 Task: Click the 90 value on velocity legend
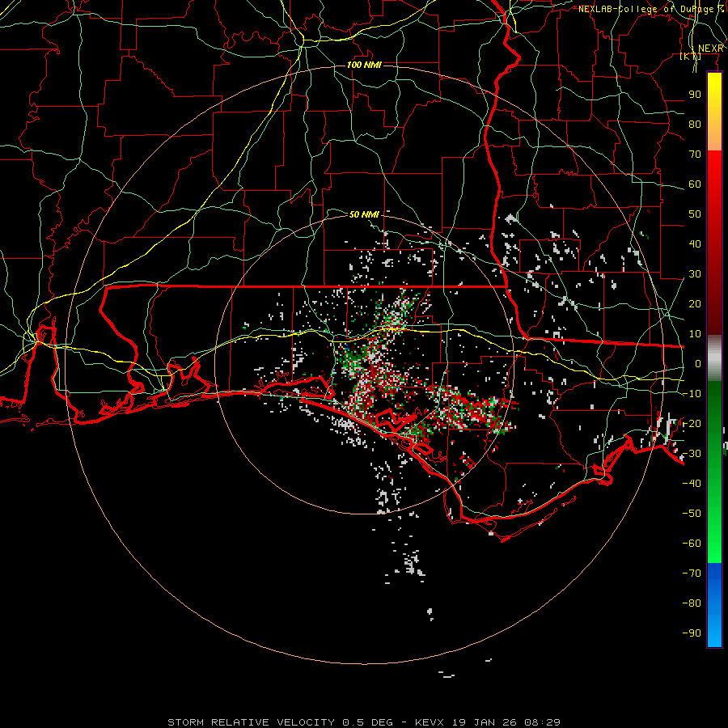tap(695, 95)
